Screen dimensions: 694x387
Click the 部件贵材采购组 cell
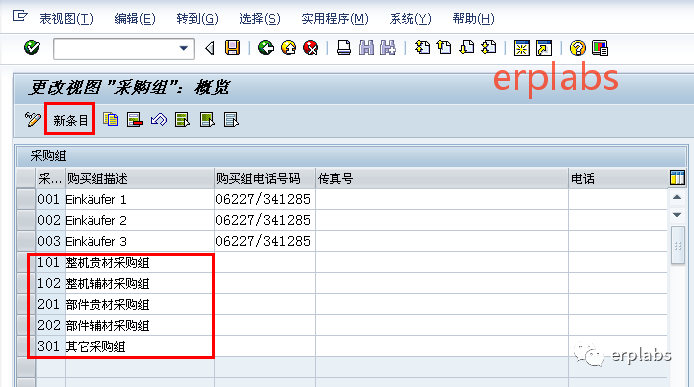tap(140, 305)
